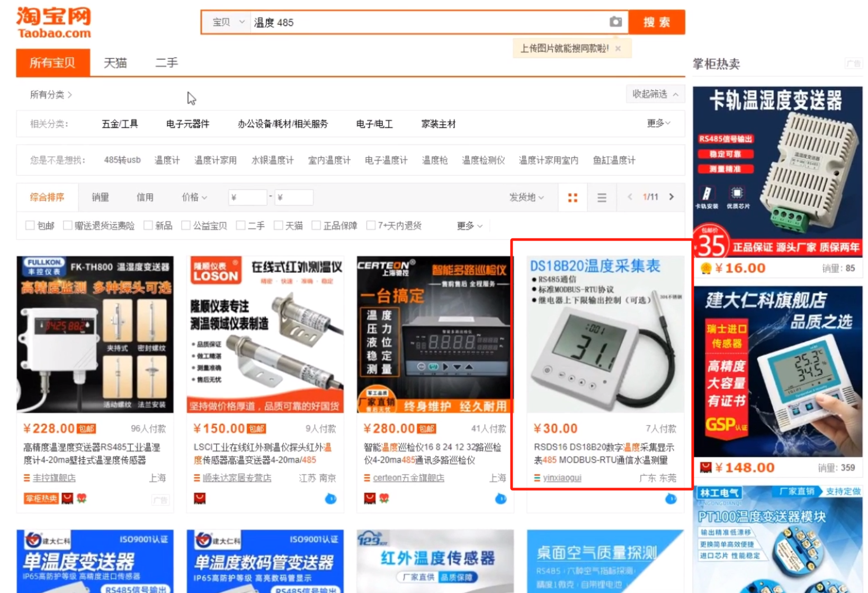The height and width of the screenshot is (593, 868).
Task: Check the 赠送退货运费险 filter
Action: tap(68, 226)
